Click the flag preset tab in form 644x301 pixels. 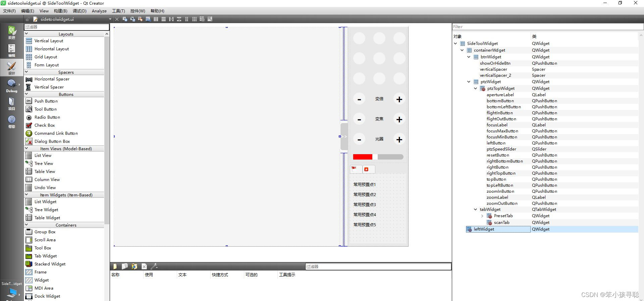[x=356, y=169]
